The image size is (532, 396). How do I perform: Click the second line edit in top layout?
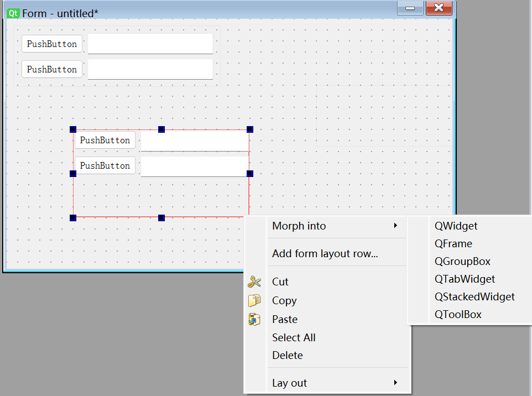[x=150, y=69]
